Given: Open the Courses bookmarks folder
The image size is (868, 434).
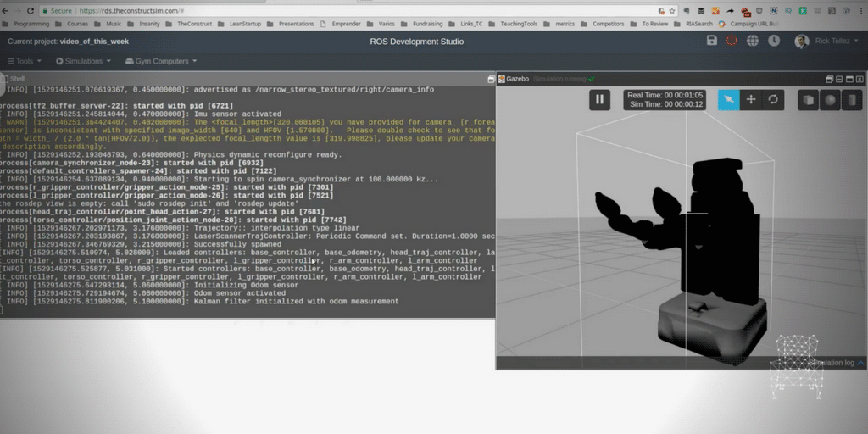Looking at the screenshot, I should [72, 24].
